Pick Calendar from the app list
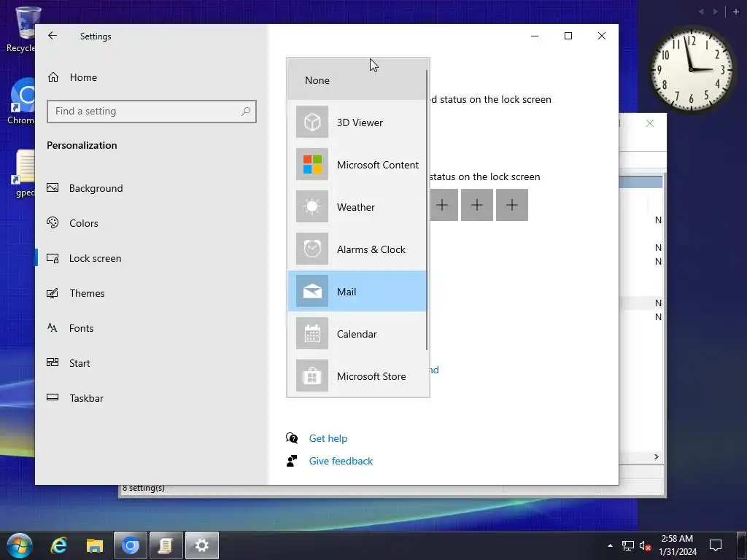The image size is (747, 560). coord(357,334)
